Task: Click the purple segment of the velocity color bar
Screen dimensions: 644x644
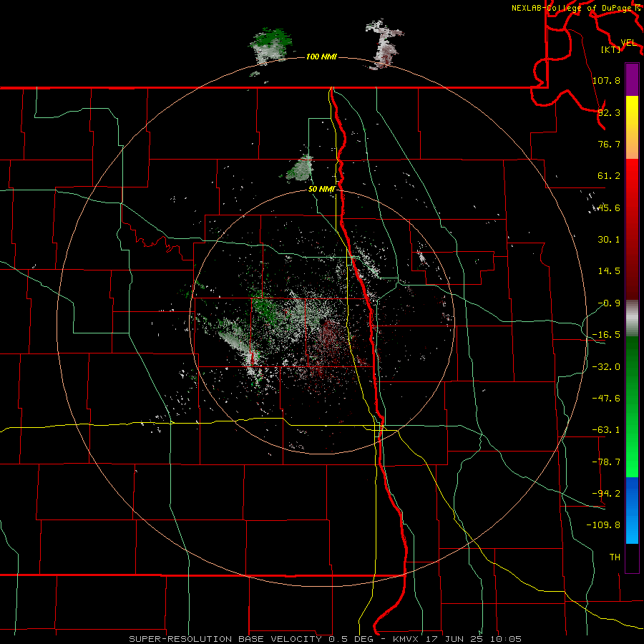Action: (632, 79)
